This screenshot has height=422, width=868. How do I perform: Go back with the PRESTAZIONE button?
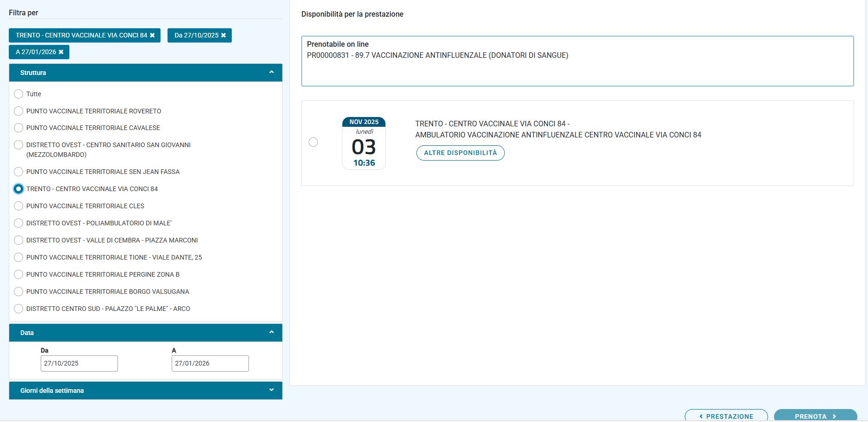click(725, 416)
